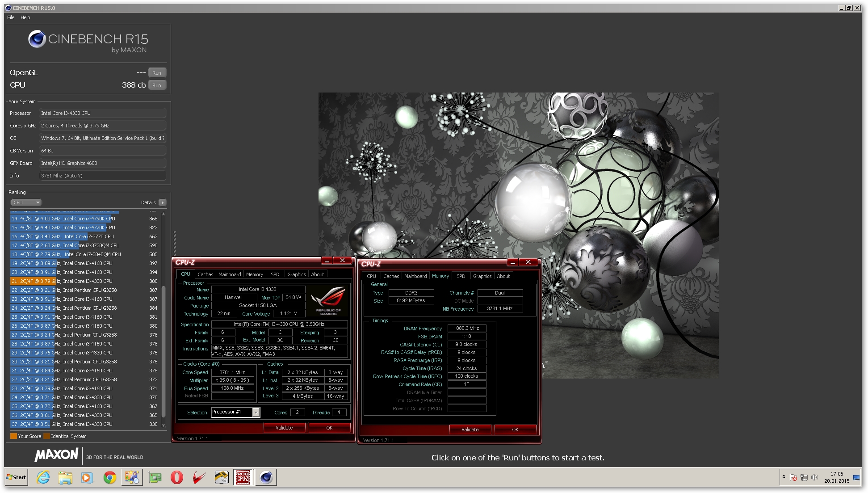Screen dimensions: 868x493
Task: Select ranking row 22 Pentium G3258 score 387
Action: pos(85,290)
